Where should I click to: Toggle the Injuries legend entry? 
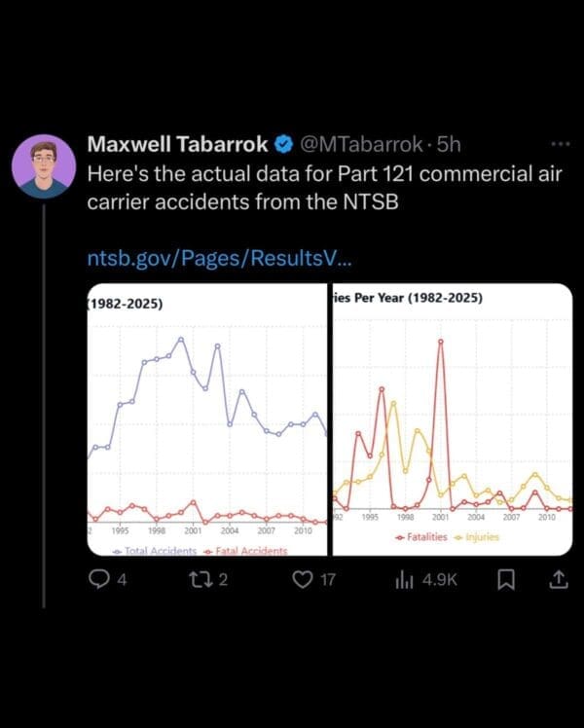pyautogui.click(x=477, y=536)
